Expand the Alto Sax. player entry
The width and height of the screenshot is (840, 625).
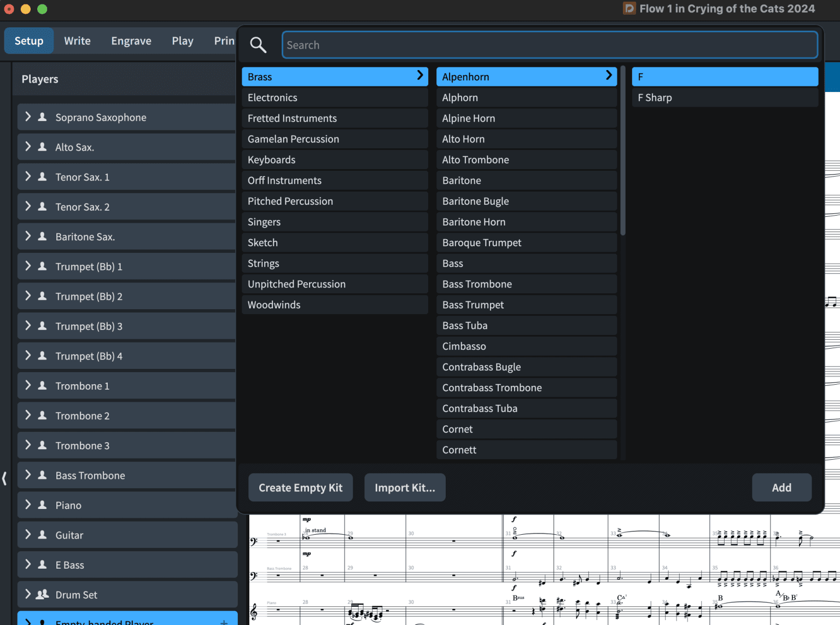pyautogui.click(x=27, y=147)
